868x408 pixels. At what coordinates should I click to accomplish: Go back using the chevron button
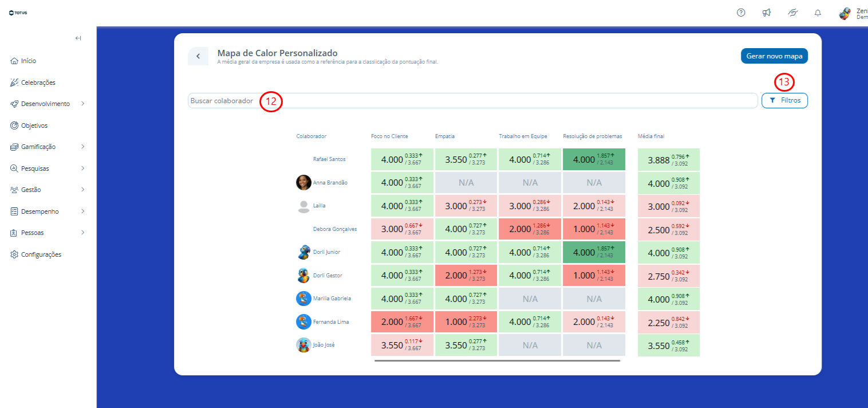coord(198,56)
